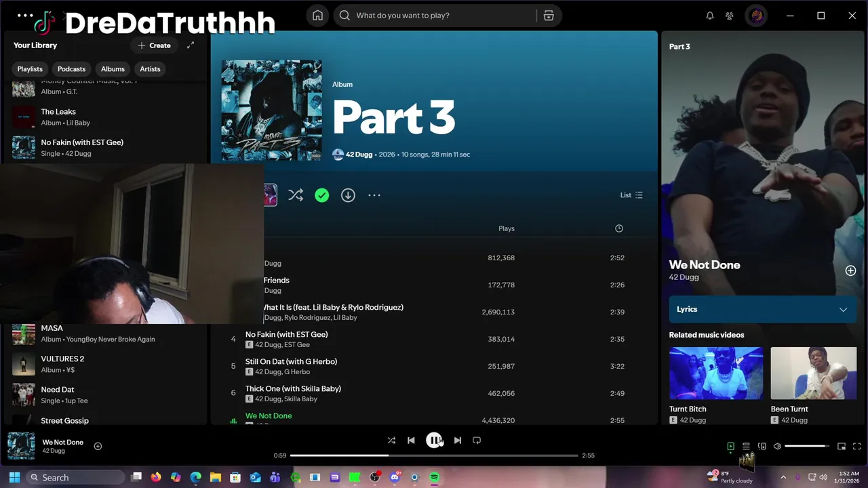Pause the current song
The image size is (868, 488).
click(x=434, y=441)
